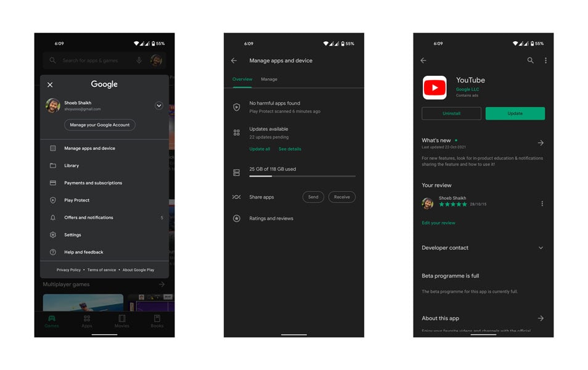Click the storage usage progress bar

302,176
